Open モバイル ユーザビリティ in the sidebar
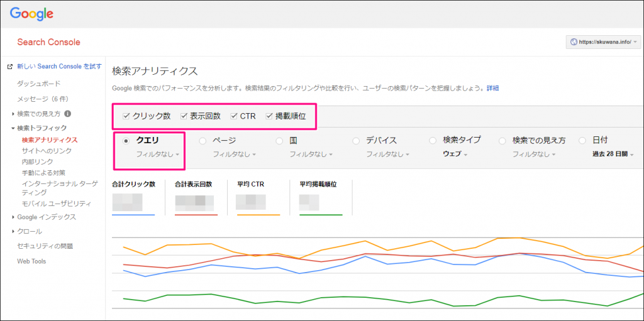The height and width of the screenshot is (321, 644). 56,204
